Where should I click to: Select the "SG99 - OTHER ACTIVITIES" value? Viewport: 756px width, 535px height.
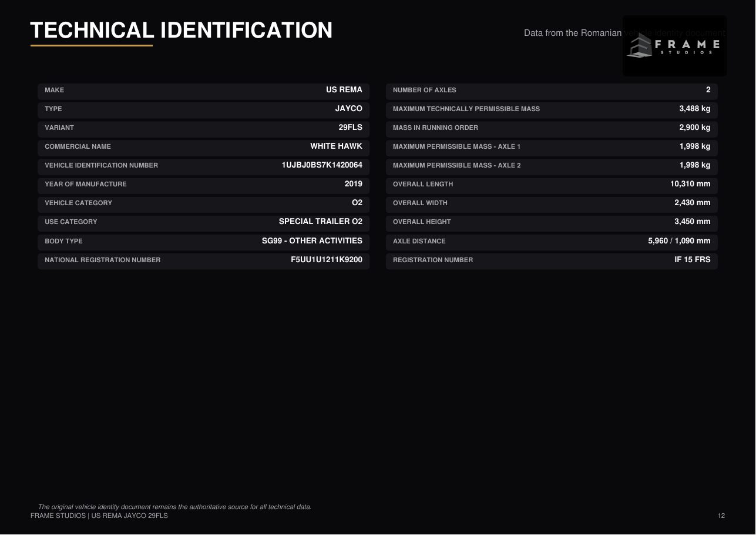313,241
